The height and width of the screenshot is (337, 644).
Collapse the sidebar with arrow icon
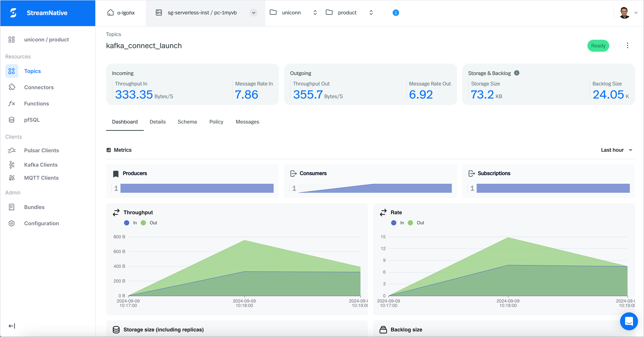pos(12,326)
